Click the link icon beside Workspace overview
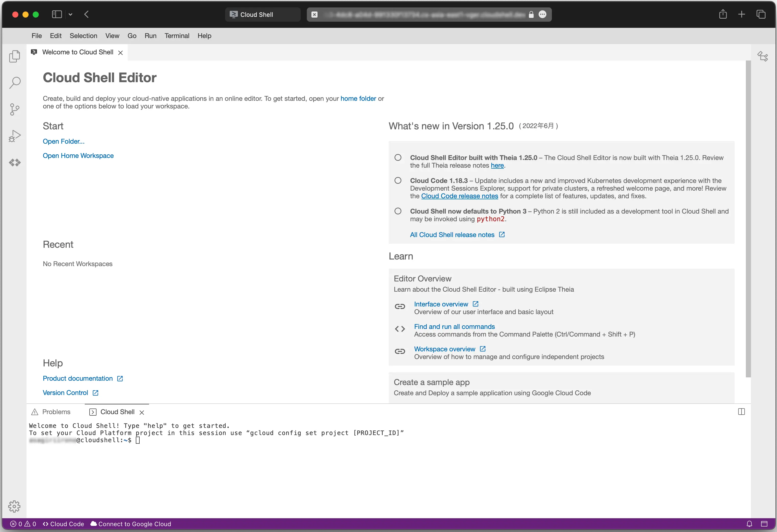Screen dimensions: 777x532 [400, 351]
